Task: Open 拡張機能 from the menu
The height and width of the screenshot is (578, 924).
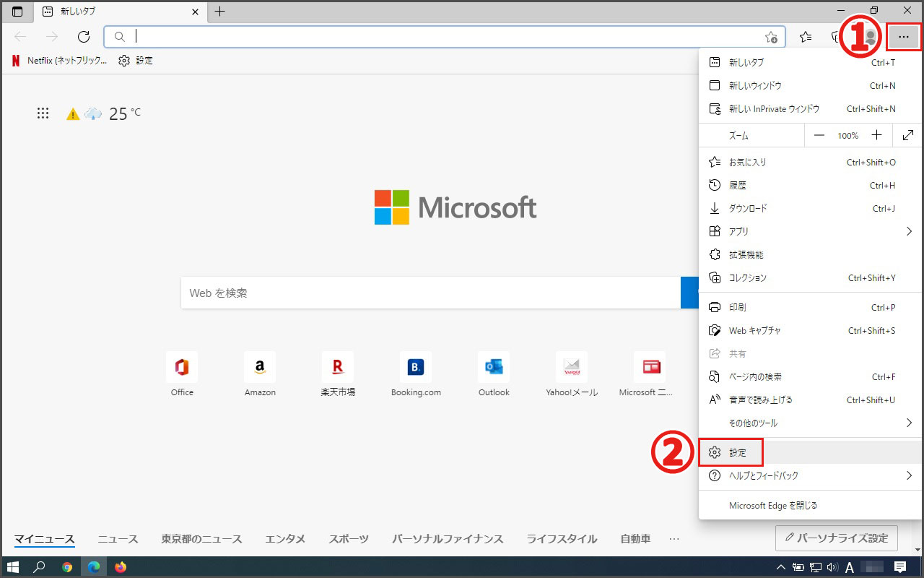Action: pyautogui.click(x=811, y=255)
